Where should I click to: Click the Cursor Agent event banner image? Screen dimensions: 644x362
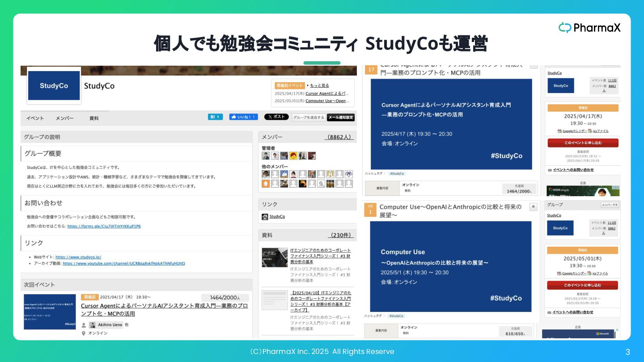click(451, 124)
